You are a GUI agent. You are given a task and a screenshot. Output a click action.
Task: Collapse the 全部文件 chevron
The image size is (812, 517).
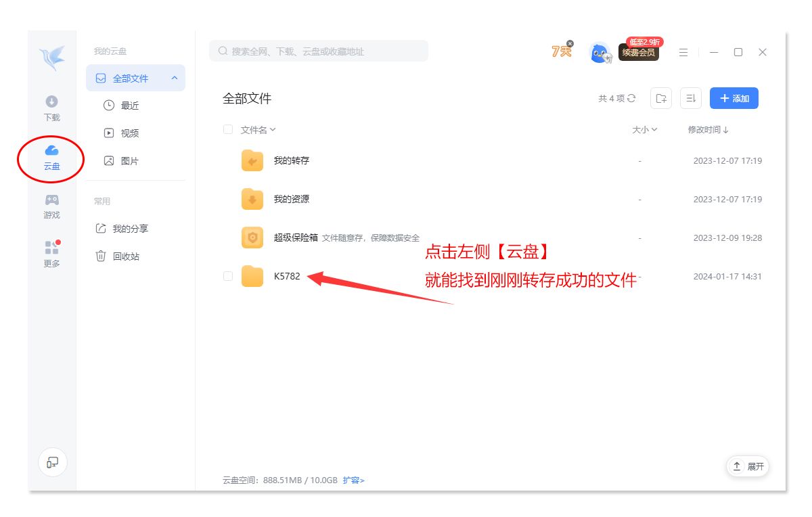pos(174,78)
